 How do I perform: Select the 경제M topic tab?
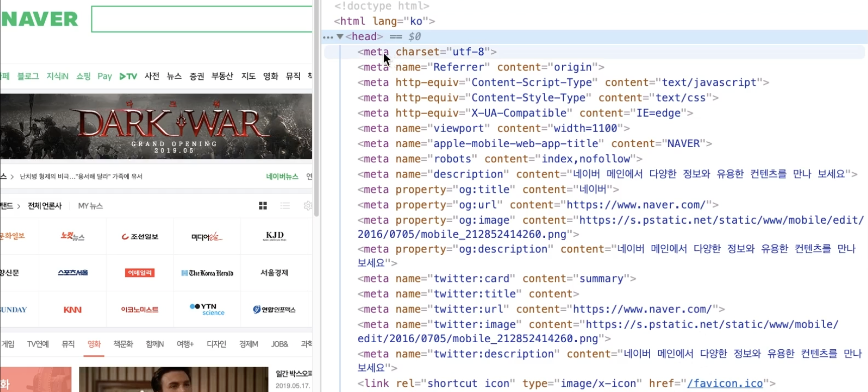(248, 344)
